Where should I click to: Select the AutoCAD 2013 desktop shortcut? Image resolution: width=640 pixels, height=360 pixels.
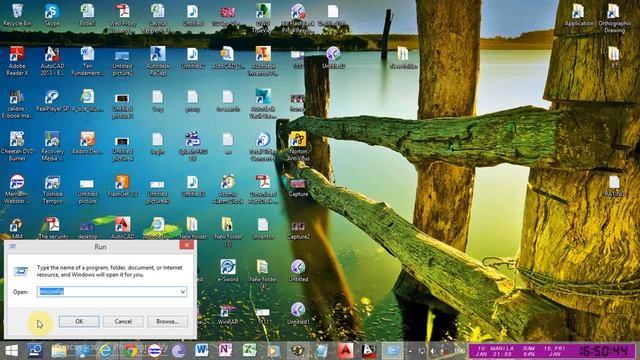click(52, 61)
